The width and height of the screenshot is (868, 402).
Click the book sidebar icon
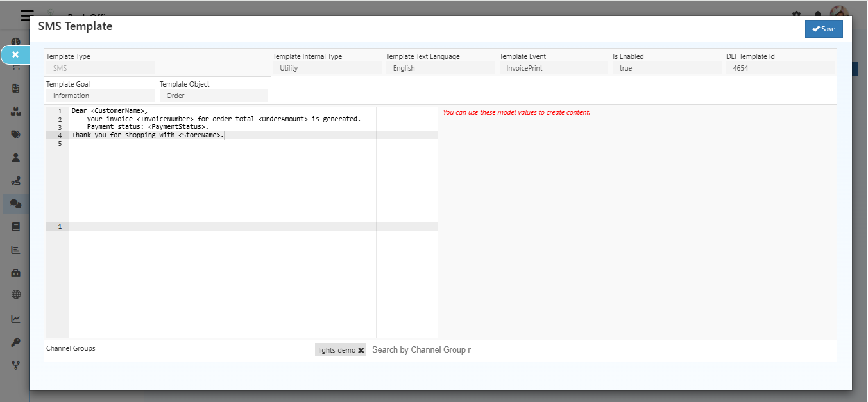(16, 227)
